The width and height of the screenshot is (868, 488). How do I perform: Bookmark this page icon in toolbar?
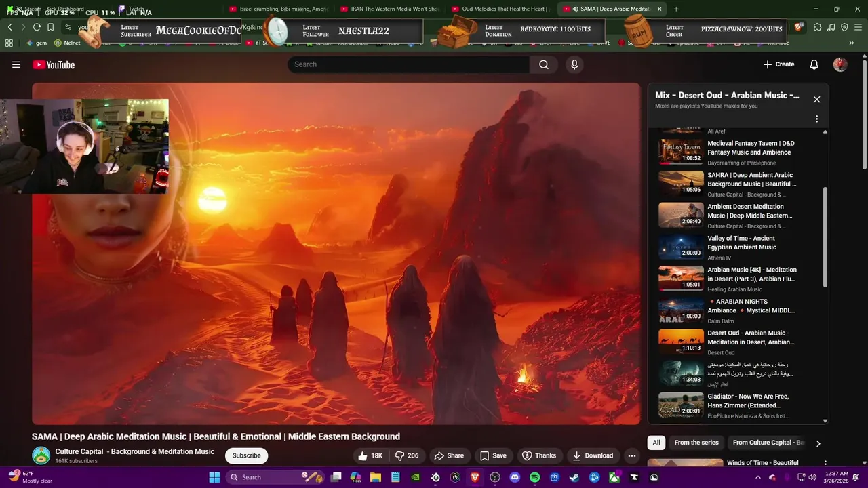click(51, 27)
